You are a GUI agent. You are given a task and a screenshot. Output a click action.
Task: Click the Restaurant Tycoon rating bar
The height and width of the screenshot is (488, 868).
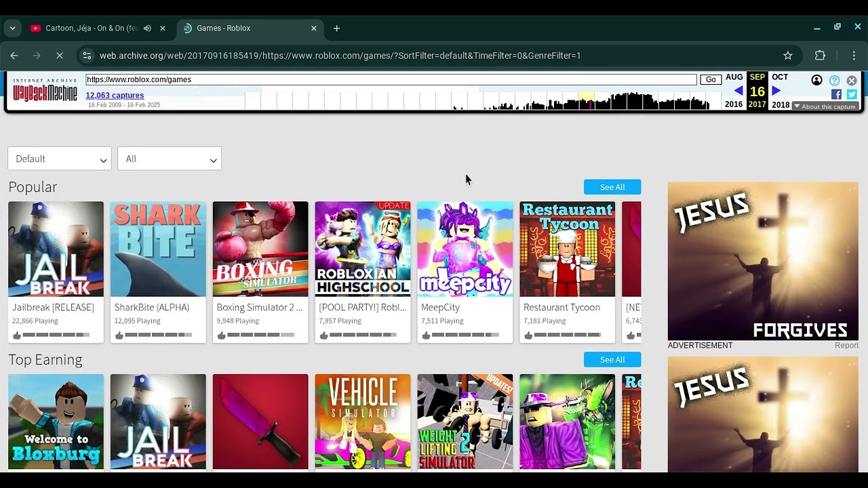pos(567,335)
